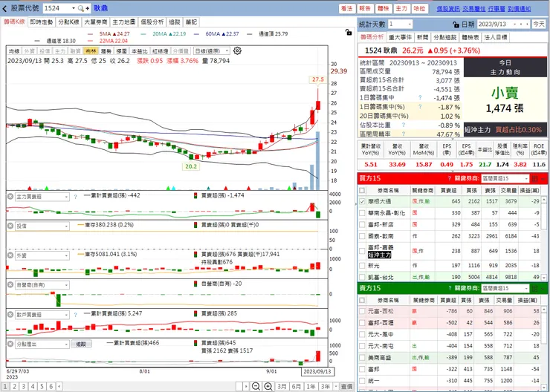Open the 分點追蹤 tab

tap(444, 37)
